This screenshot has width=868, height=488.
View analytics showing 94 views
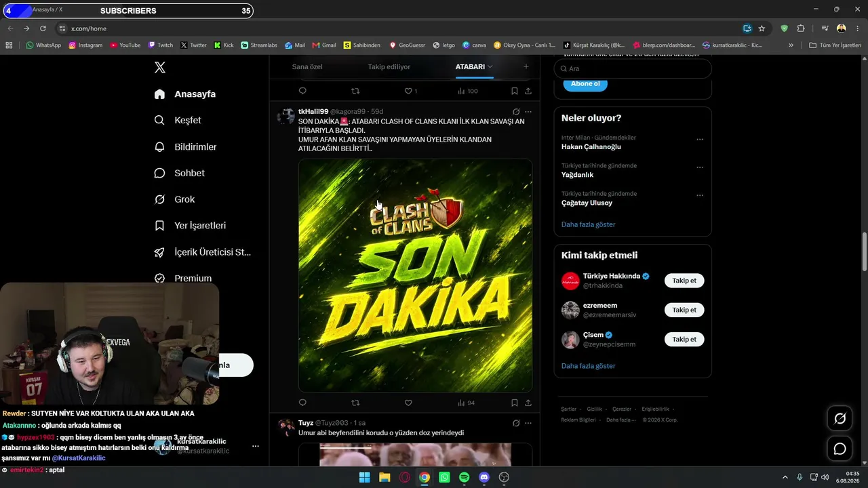466,403
